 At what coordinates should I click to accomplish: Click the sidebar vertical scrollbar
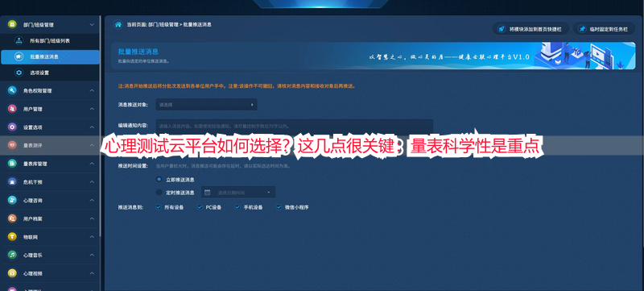pos(100,126)
